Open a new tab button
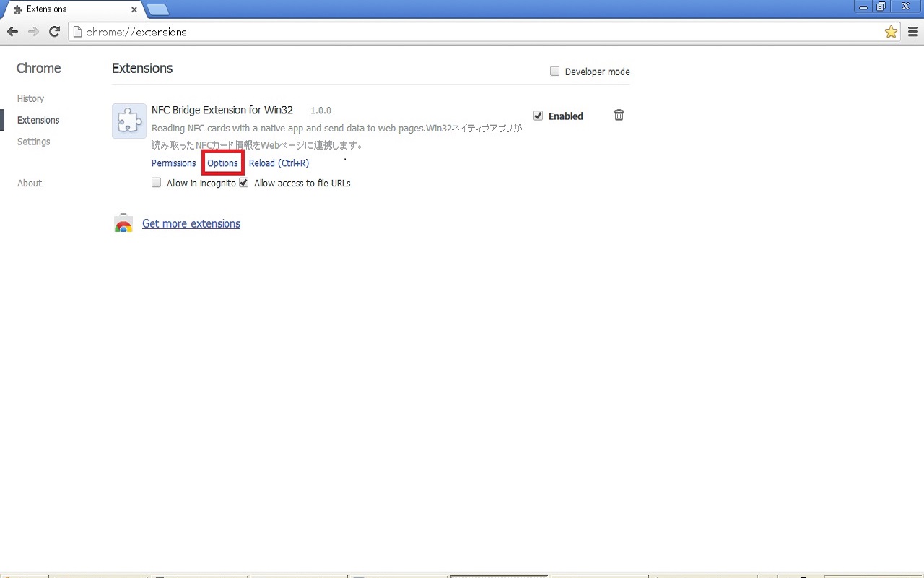Image resolution: width=924 pixels, height=578 pixels. 157,9
